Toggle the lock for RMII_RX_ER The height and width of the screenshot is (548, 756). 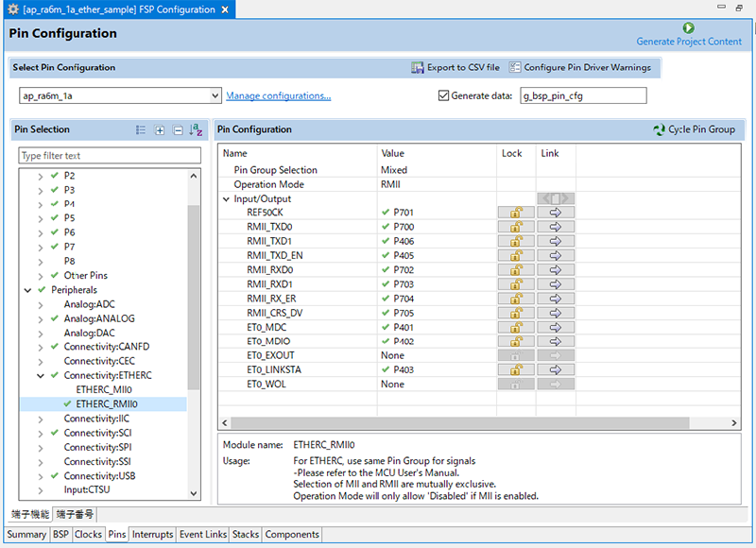[516, 299]
